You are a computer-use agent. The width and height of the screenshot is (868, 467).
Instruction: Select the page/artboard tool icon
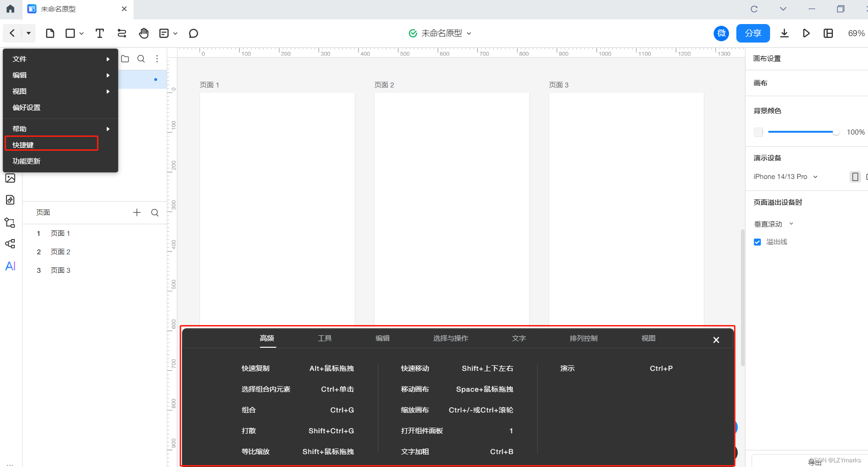tap(50, 33)
